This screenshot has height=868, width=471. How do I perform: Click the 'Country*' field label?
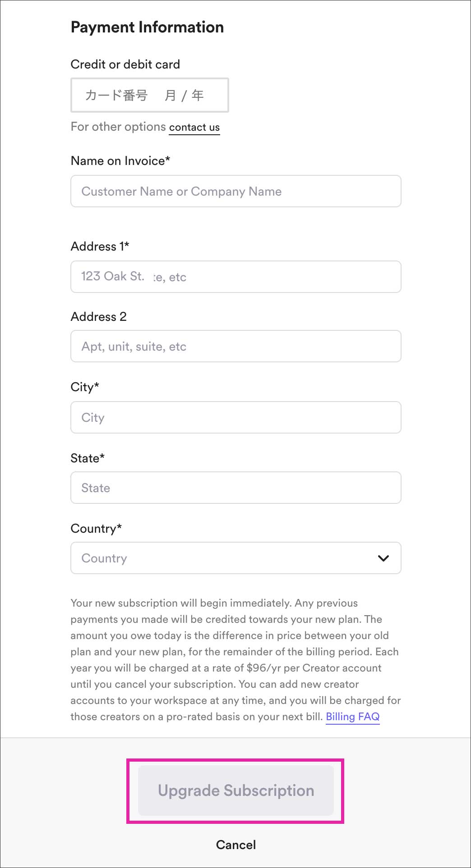click(x=96, y=529)
